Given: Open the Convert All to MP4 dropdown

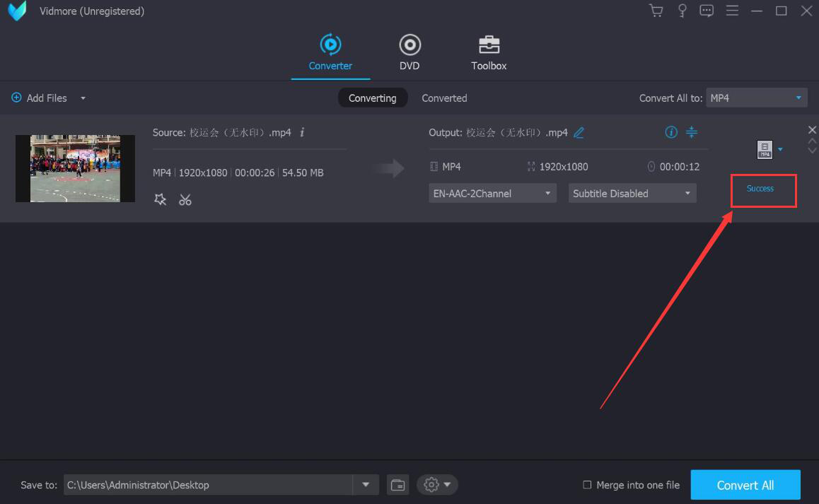Looking at the screenshot, I should click(756, 98).
